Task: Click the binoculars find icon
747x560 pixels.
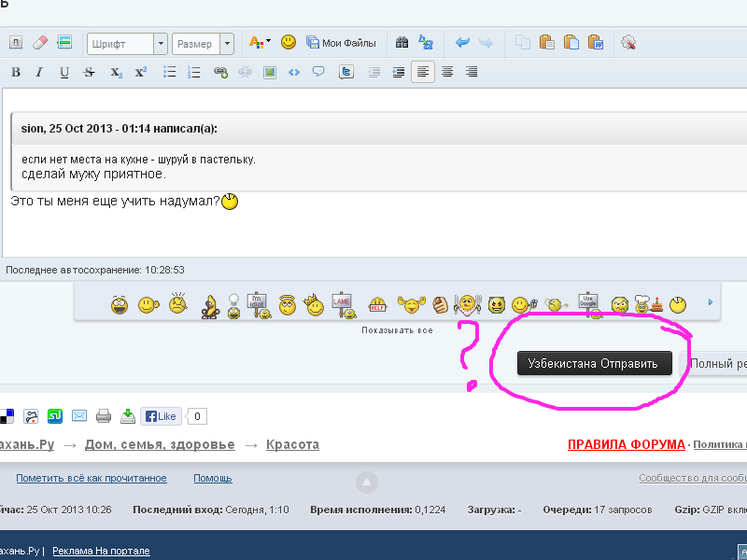Action: [402, 43]
